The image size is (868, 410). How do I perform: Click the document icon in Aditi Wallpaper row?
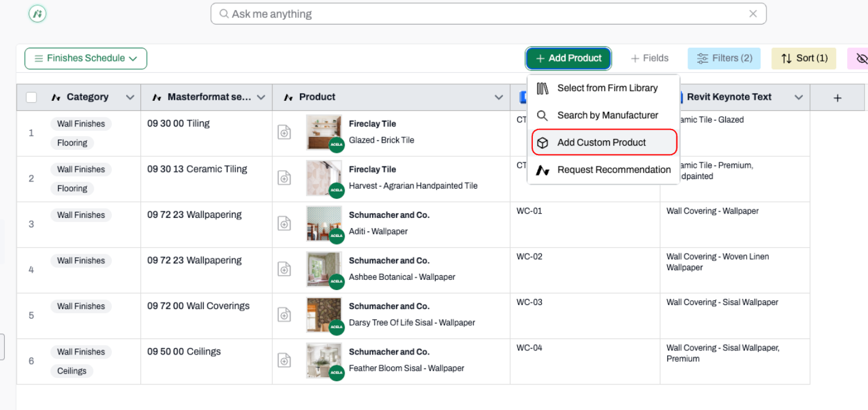284,223
